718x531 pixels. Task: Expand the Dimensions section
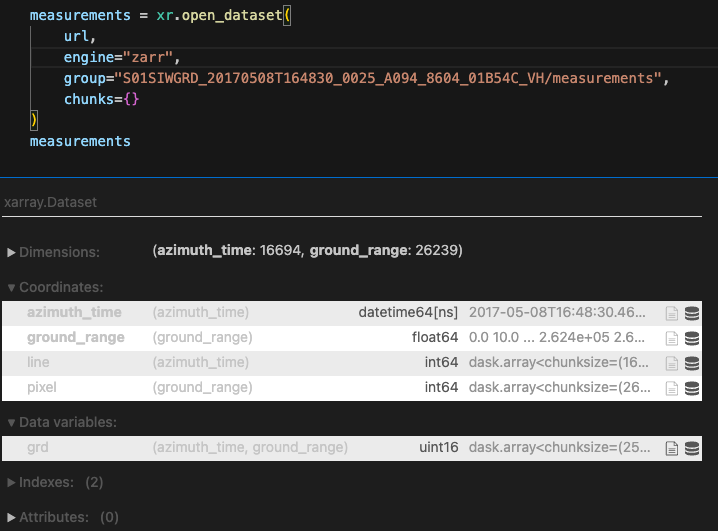click(54, 252)
